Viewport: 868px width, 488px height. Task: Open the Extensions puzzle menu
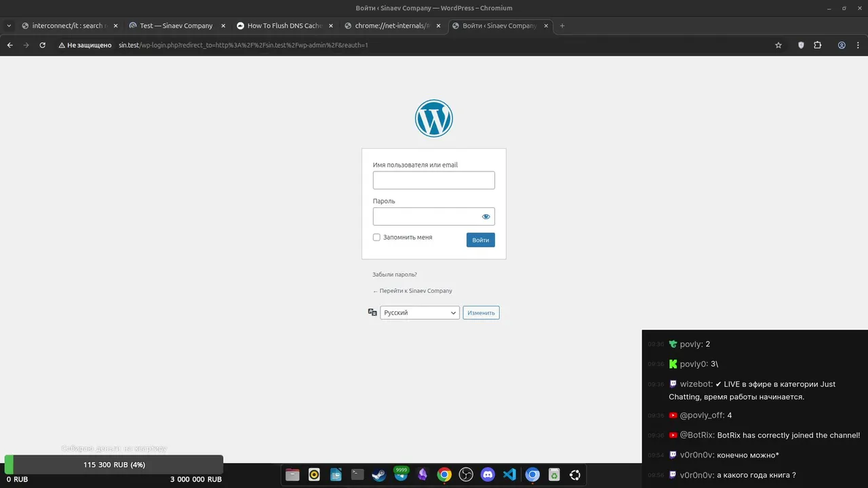tap(817, 45)
